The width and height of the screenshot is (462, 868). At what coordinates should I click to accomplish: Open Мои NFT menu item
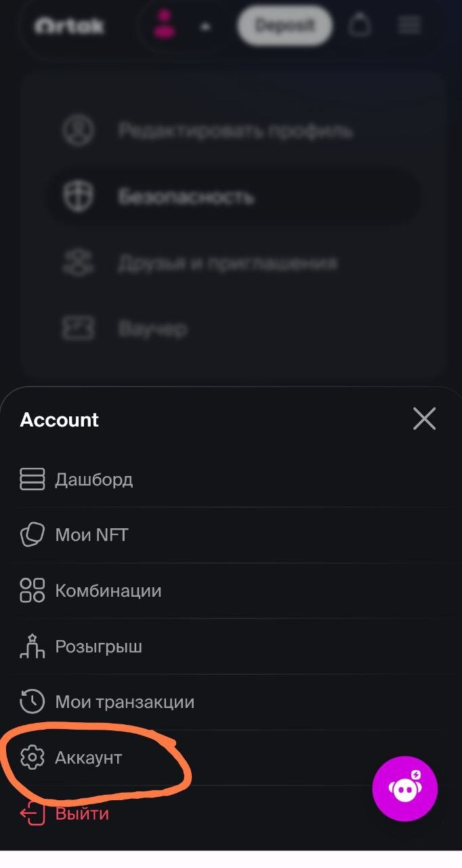pos(91,535)
